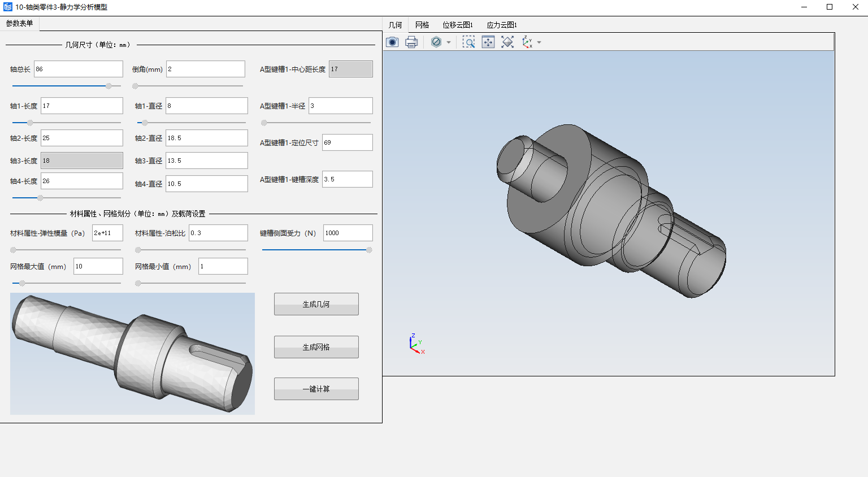Viewport: 868px width, 477px height.
Task: Click the A型键槽1-键槽深度 input field
Action: [348, 179]
